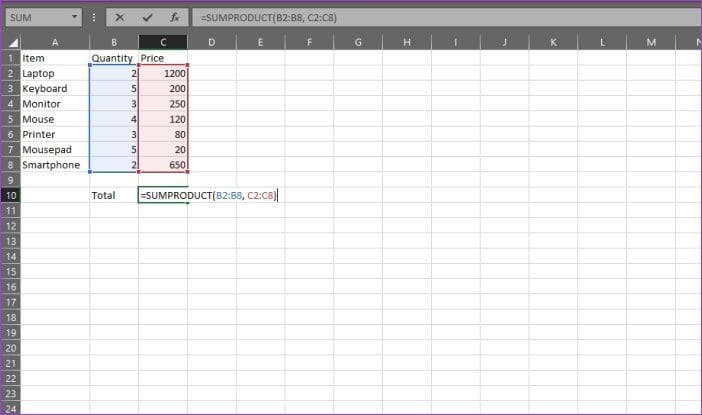This screenshot has width=702, height=415.
Task: Click the price cell containing 650
Action: [163, 165]
